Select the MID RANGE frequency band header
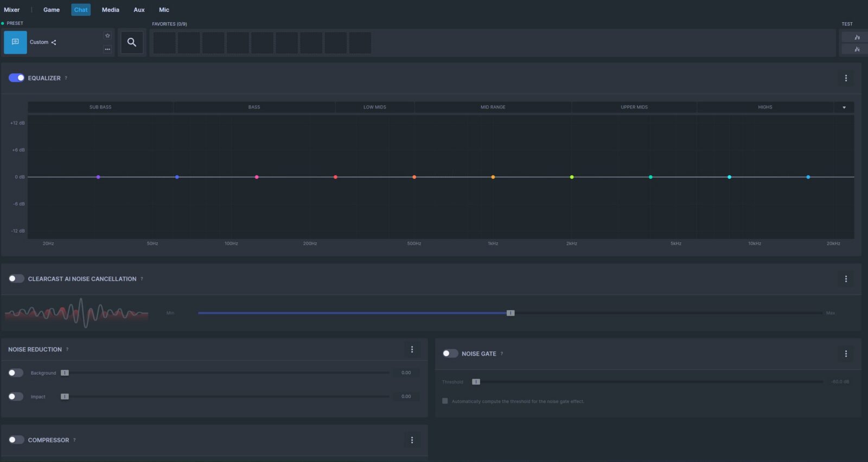This screenshot has width=868, height=462. pyautogui.click(x=493, y=107)
